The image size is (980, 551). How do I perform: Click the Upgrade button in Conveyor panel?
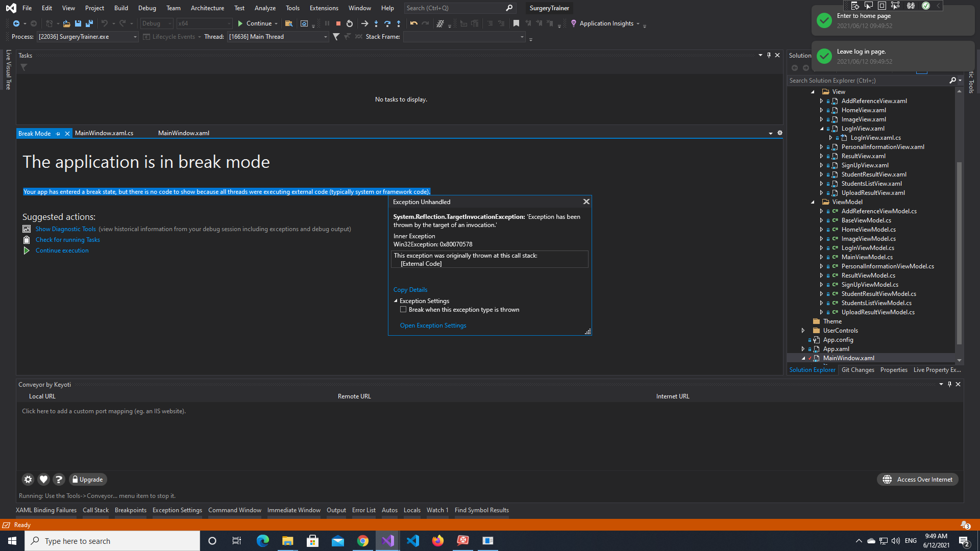[x=87, y=479]
